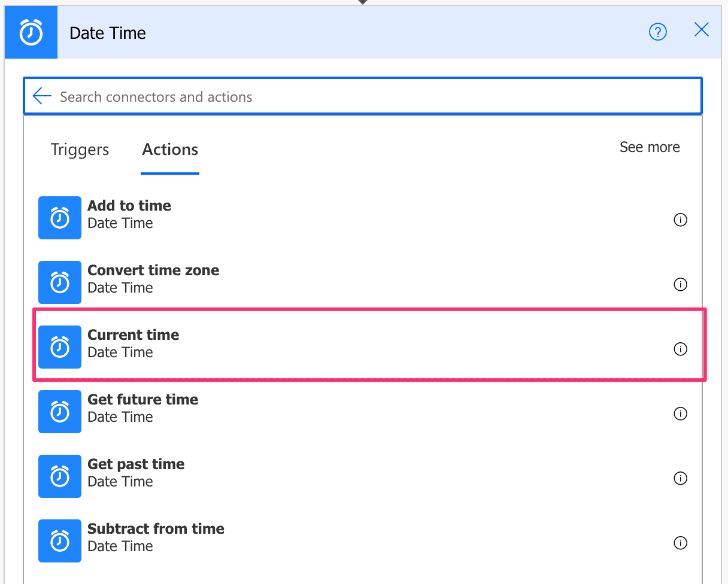
Task: Click the See more link
Action: point(650,147)
